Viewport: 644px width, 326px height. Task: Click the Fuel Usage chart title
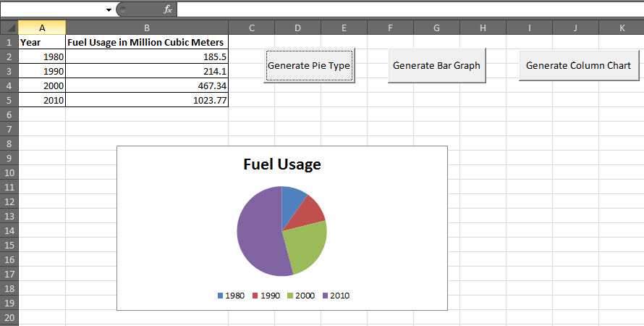pos(281,164)
